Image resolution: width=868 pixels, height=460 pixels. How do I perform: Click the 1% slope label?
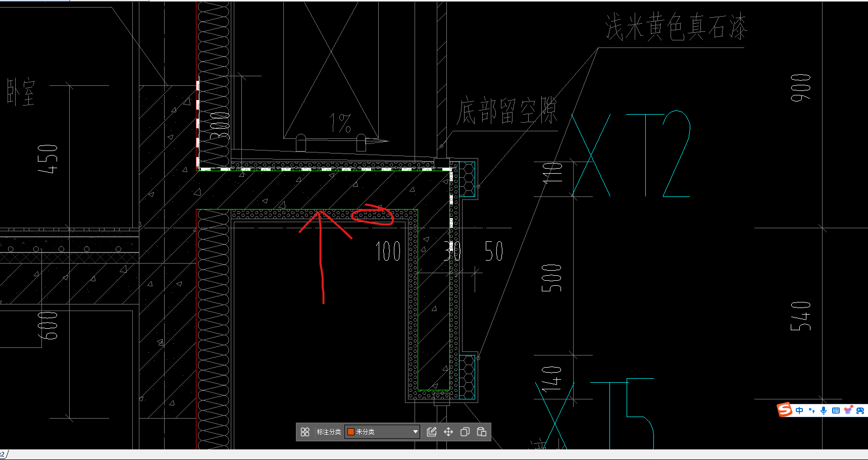340,123
